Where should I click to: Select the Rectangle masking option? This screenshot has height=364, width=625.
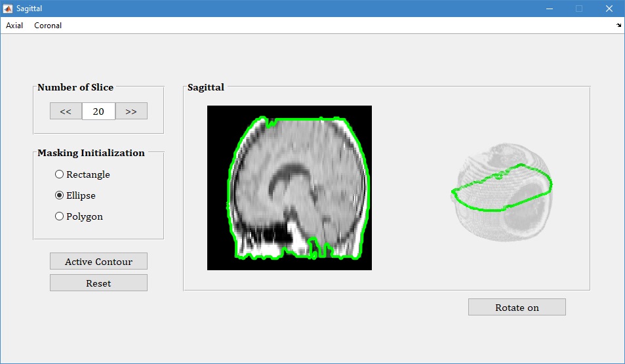pos(60,174)
